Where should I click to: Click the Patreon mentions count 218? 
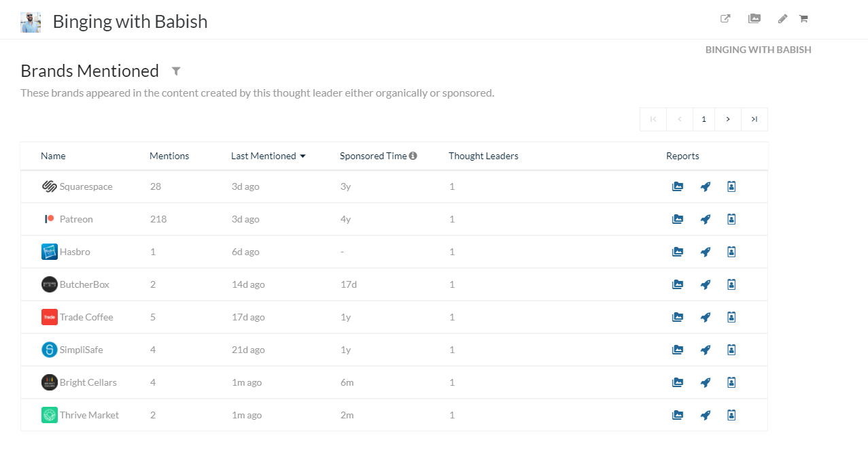pyautogui.click(x=158, y=219)
